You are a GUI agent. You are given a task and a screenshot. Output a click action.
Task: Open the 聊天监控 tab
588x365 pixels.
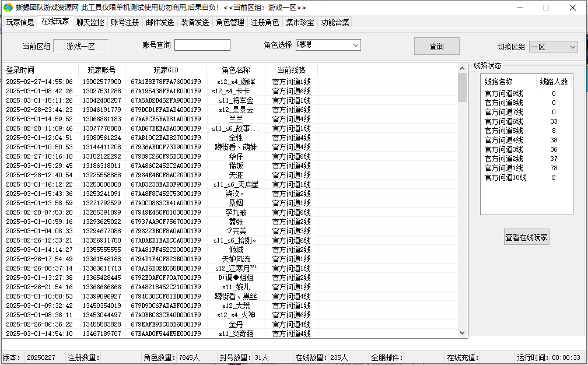pyautogui.click(x=90, y=22)
